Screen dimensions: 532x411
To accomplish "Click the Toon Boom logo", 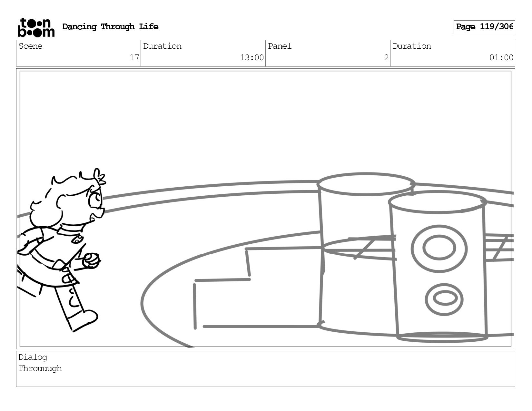I will tap(36, 27).
